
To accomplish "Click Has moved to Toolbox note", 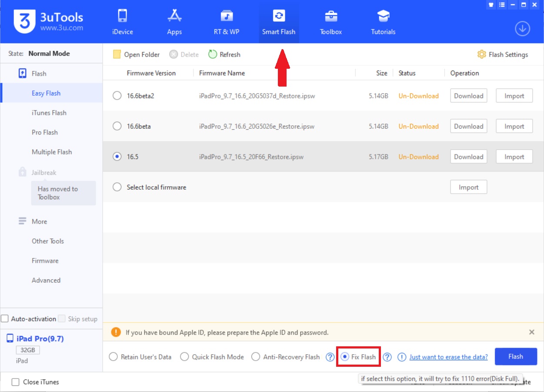I will (63, 193).
